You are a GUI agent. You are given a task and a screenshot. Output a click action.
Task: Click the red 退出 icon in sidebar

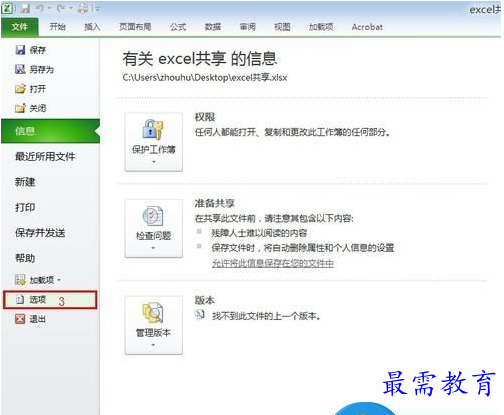tap(20, 319)
